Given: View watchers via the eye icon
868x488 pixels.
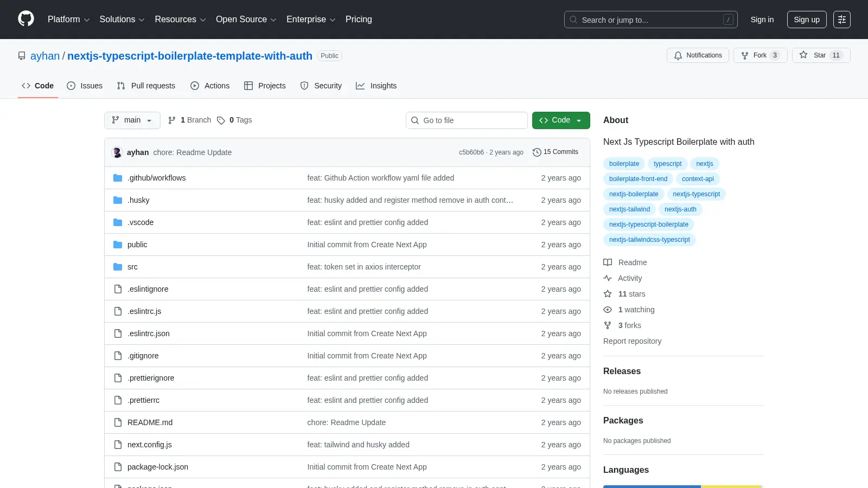Looking at the screenshot, I should tap(608, 310).
